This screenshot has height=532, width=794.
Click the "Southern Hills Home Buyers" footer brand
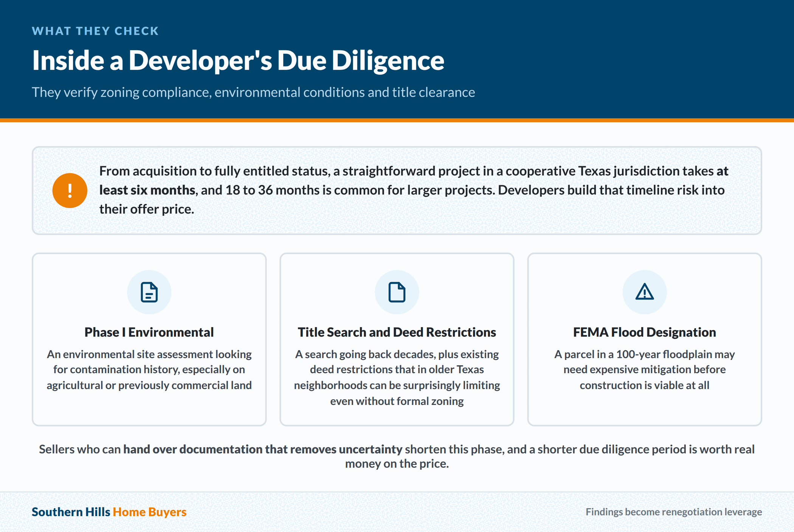point(109,512)
